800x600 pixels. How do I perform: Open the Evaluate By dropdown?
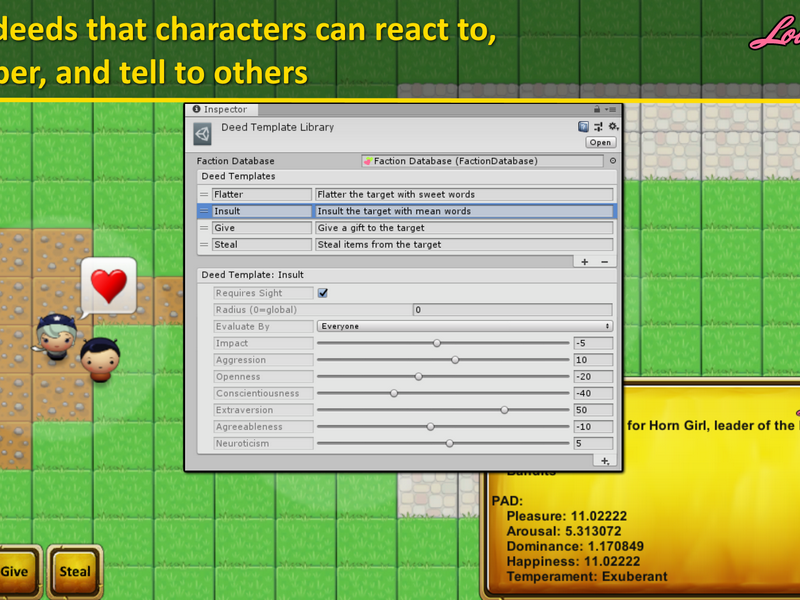click(x=464, y=327)
